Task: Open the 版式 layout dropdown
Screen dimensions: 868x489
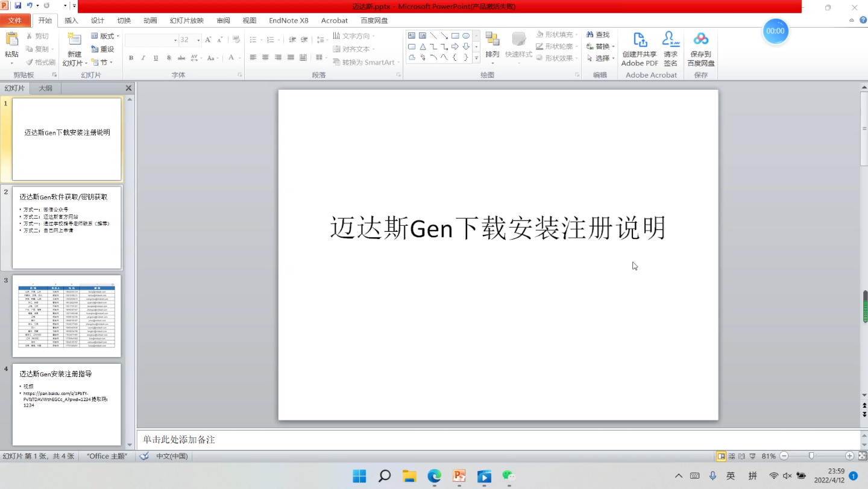Action: pos(105,36)
